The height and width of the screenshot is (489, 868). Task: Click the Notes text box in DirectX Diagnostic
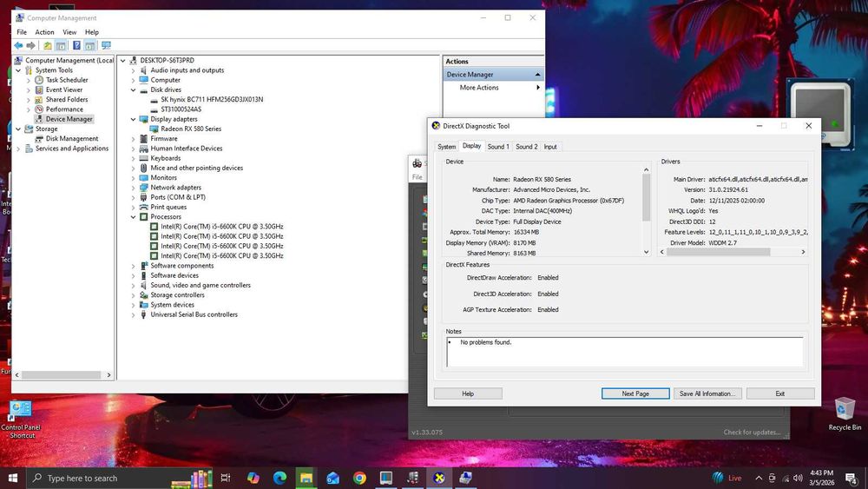pos(624,352)
